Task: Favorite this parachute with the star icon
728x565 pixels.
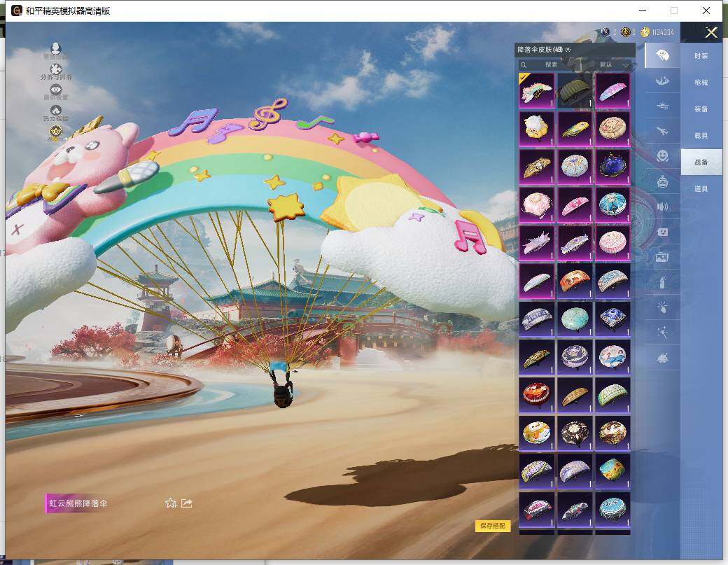Action: pos(170,503)
